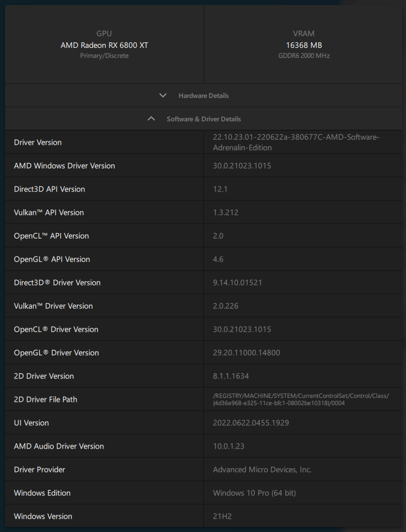Click 2D Driver Version label
Image resolution: width=406 pixels, height=532 pixels.
tap(44, 377)
